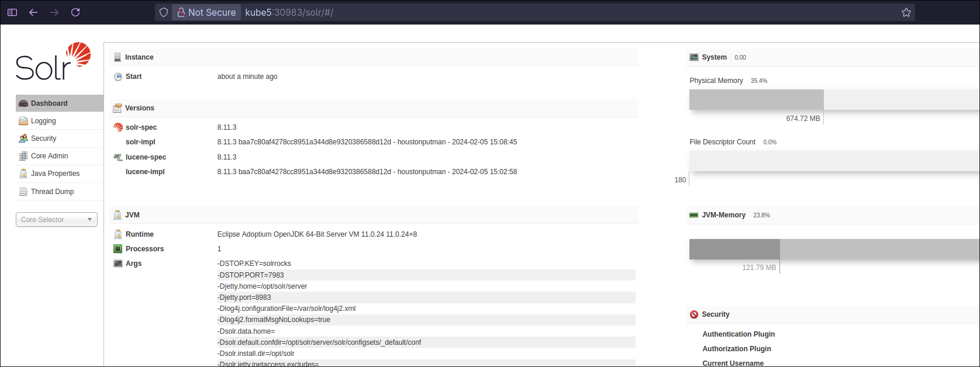980x367 pixels.
Task: Reload the page with the refresh icon
Action: tap(75, 12)
